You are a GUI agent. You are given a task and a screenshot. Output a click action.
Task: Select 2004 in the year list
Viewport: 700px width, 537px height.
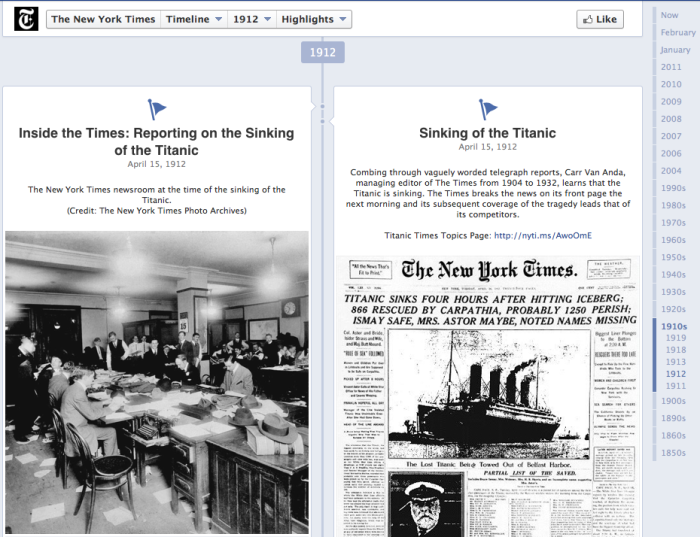click(x=671, y=171)
